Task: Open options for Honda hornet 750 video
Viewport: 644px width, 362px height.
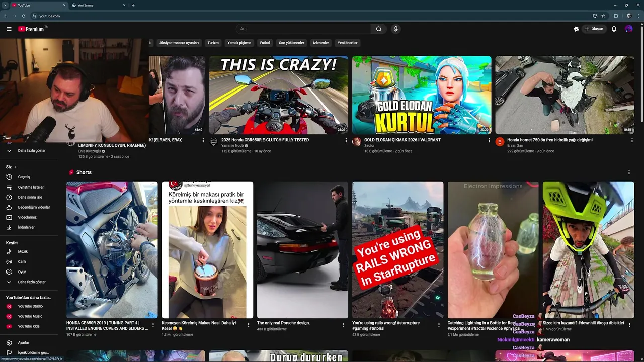Action: (632, 141)
